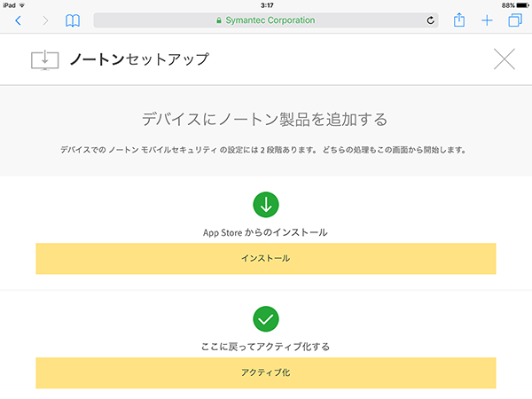The image size is (532, 399).
Task: Tap the 3:17 clock in status bar
Action: [x=267, y=5]
